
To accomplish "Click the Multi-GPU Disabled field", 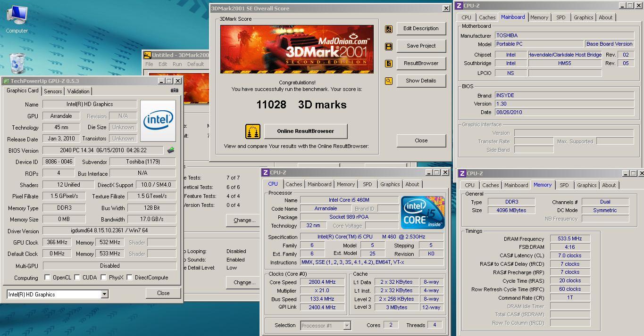I will 109,266.
